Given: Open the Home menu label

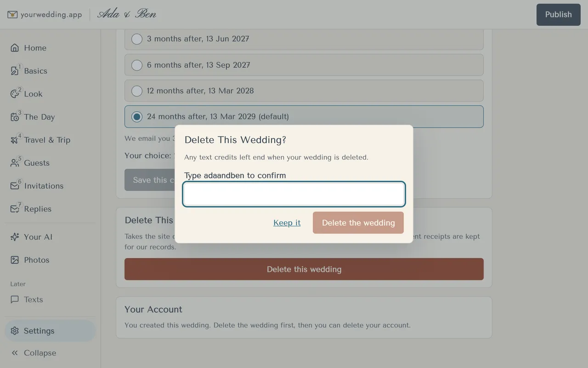Looking at the screenshot, I should (x=35, y=48).
